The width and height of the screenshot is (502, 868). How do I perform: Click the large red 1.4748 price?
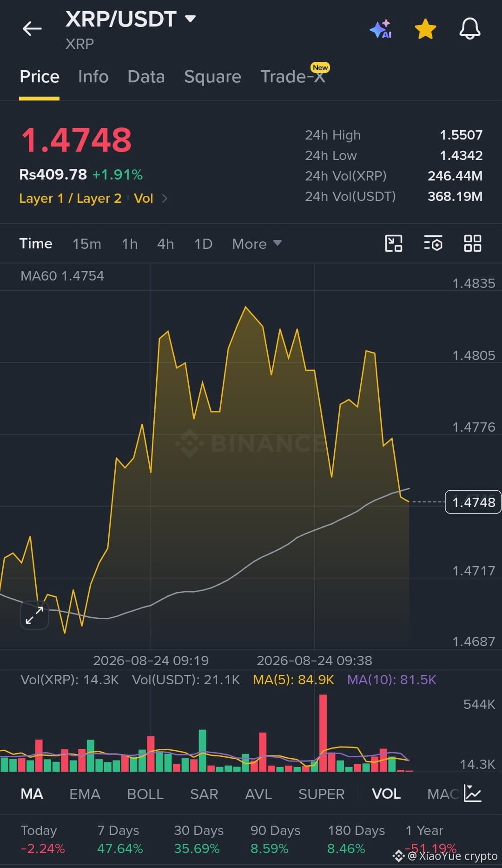pos(77,140)
